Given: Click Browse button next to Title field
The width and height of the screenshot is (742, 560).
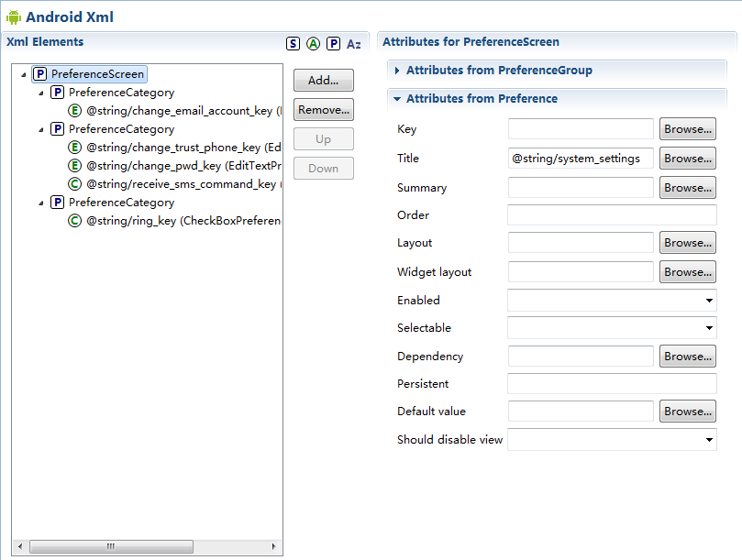Looking at the screenshot, I should 687,159.
